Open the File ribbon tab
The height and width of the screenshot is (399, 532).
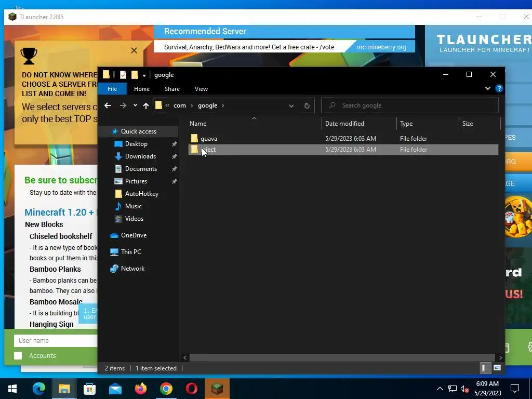[112, 89]
